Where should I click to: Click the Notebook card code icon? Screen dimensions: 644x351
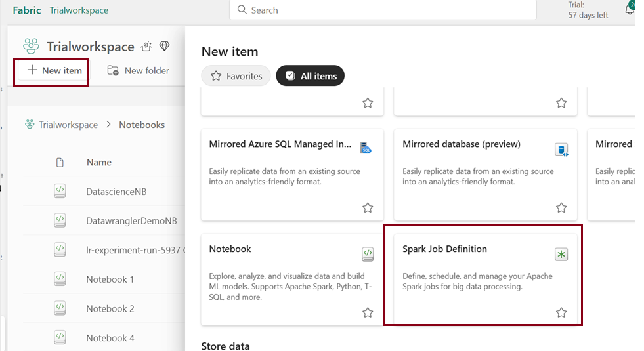pyautogui.click(x=368, y=255)
